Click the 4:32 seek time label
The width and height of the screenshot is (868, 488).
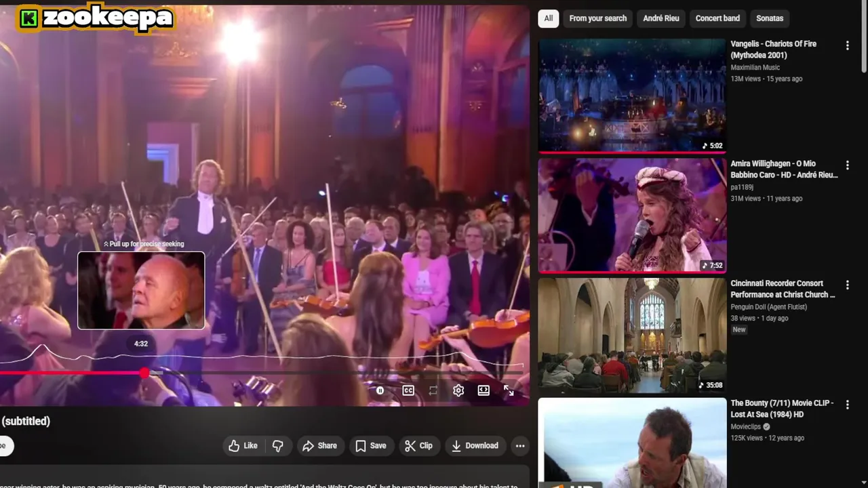[141, 344]
